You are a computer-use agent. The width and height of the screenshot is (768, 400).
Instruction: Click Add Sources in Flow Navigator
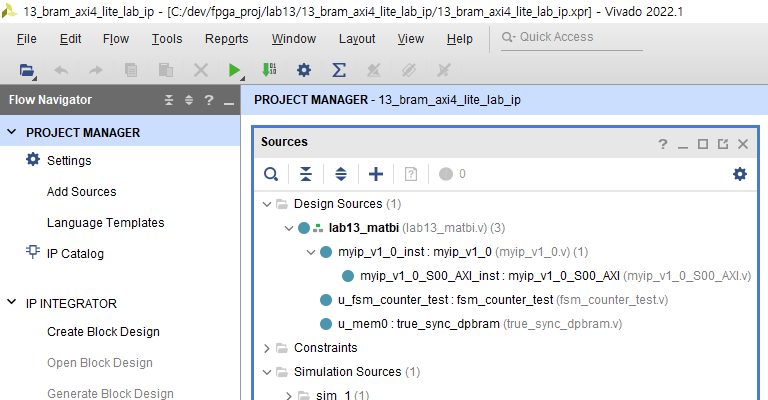tap(82, 191)
